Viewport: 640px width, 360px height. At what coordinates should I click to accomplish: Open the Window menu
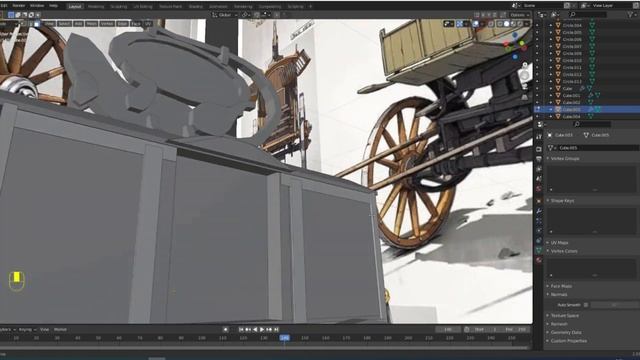tap(37, 6)
